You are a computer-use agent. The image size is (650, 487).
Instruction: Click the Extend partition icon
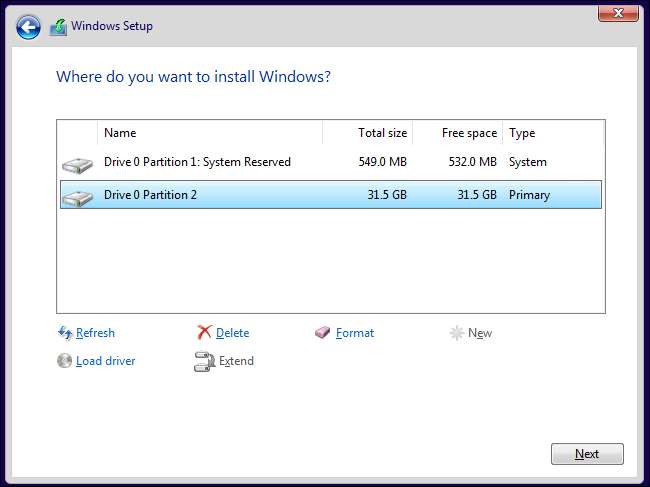pyautogui.click(x=204, y=361)
